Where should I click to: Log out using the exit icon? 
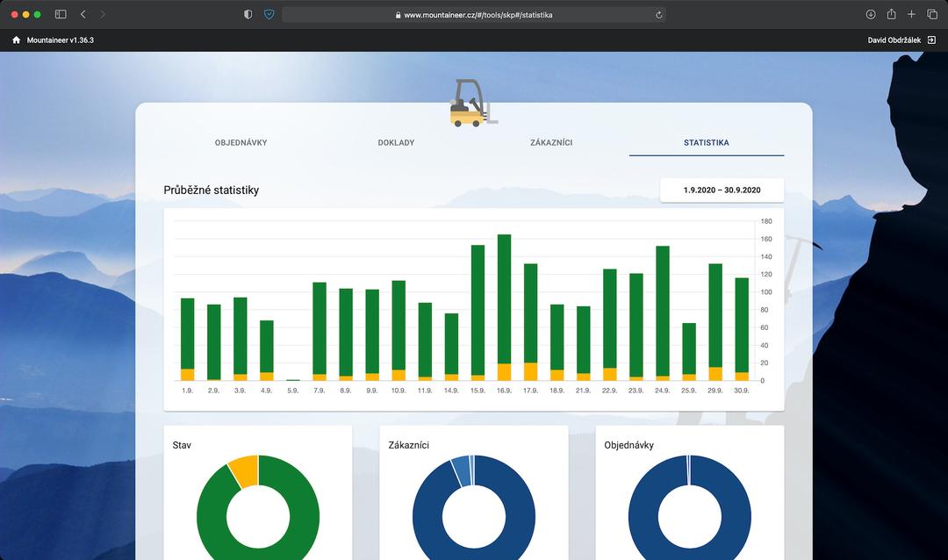[931, 39]
